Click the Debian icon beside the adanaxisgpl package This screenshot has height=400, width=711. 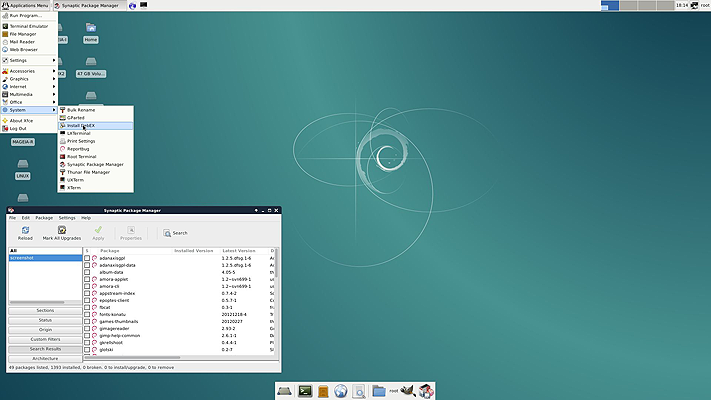pos(95,258)
